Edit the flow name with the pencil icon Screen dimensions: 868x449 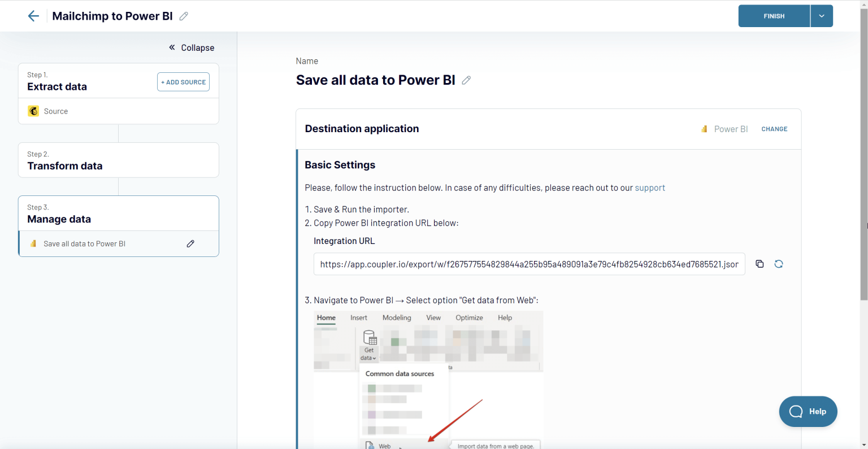(183, 16)
